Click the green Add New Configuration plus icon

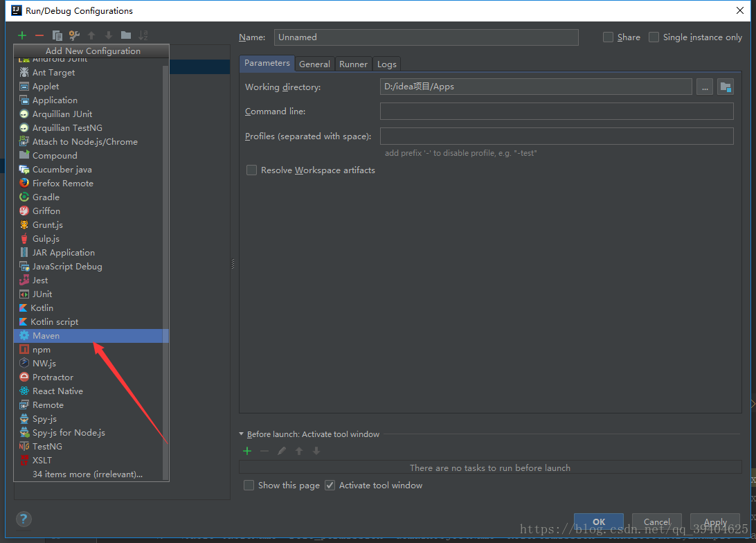click(22, 35)
